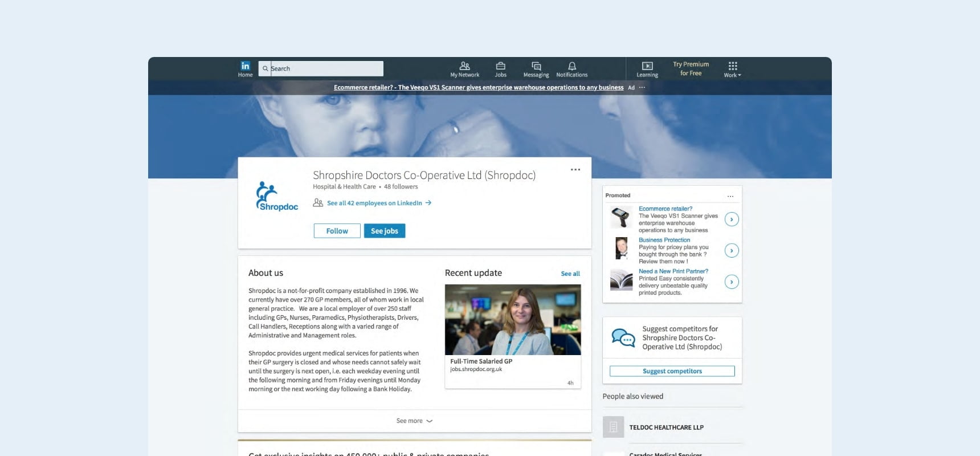Click the Hospital & Health Care text
Image resolution: width=980 pixels, height=456 pixels.
[x=344, y=186]
